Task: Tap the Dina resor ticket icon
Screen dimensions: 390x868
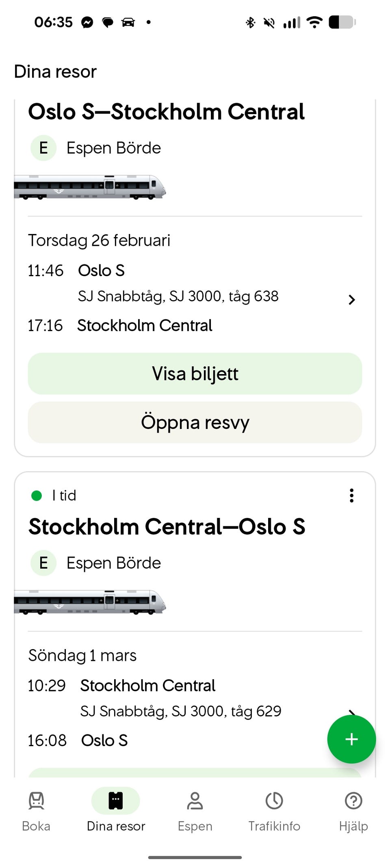Action: tap(116, 801)
